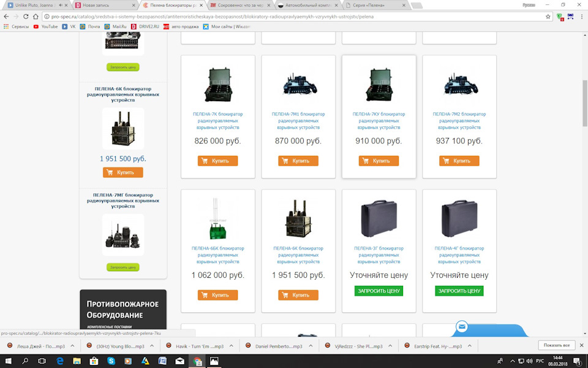The image size is (588, 368).
Task: Buy ПЕЛЕНА-6К in main product grid
Action: tap(298, 295)
